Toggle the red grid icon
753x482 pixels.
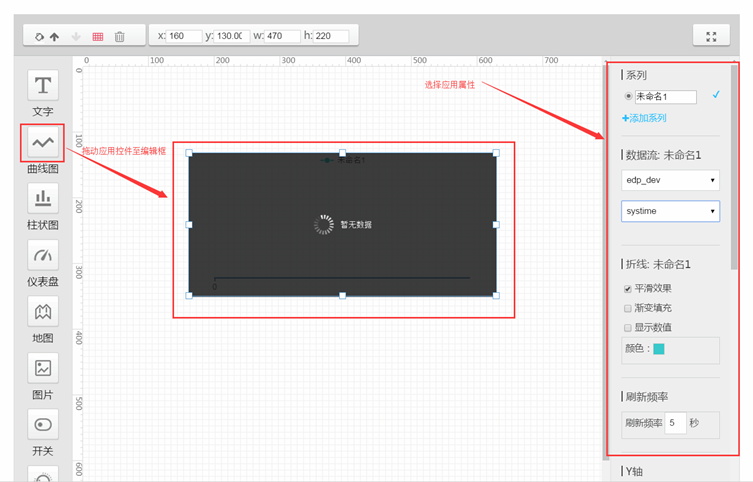[98, 36]
